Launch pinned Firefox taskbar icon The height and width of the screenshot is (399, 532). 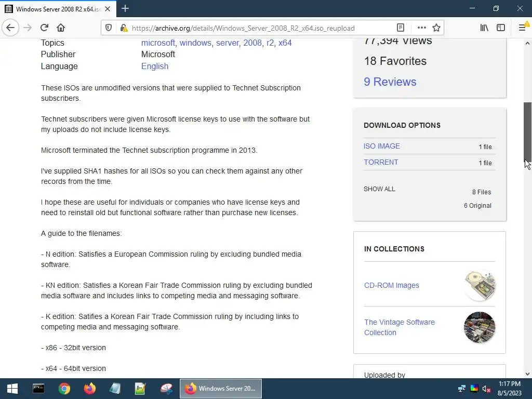(90, 389)
